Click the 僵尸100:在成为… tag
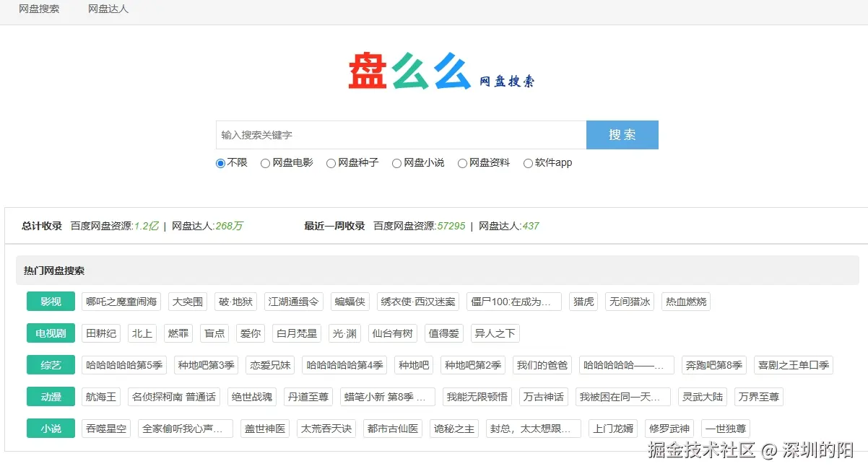The image size is (868, 474). pyautogui.click(x=514, y=302)
